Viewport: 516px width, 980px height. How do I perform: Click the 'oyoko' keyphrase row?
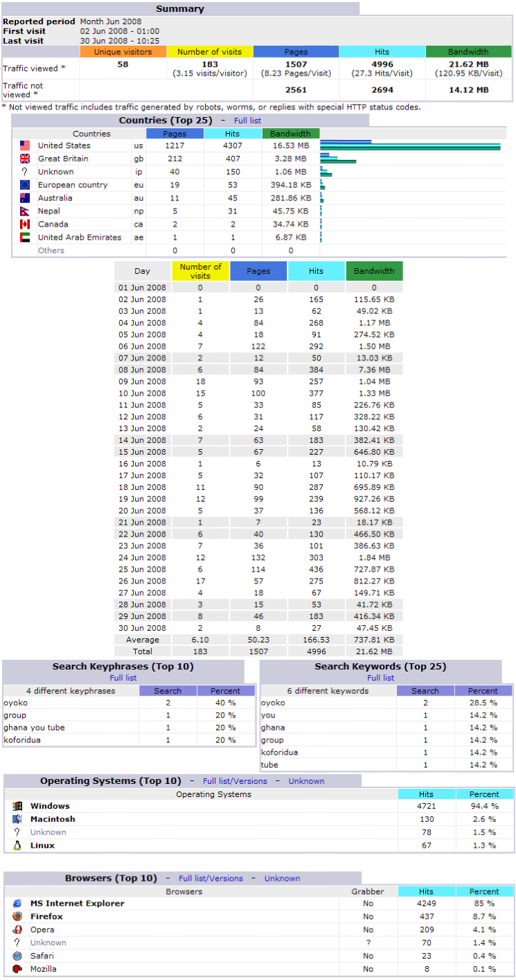(x=129, y=703)
